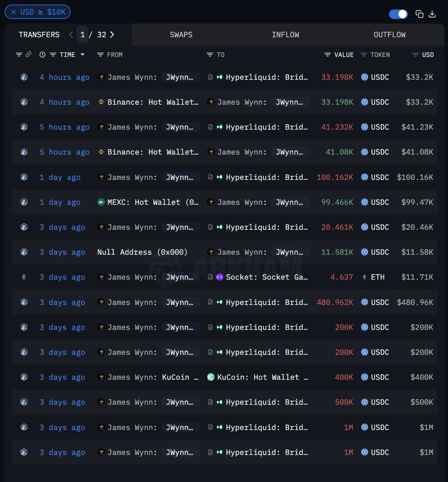Image resolution: width=448 pixels, height=482 pixels.
Task: Click the download icon at top right
Action: pos(432,14)
